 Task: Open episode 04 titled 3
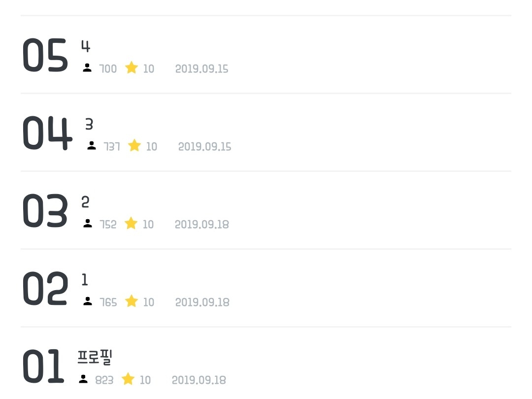[89, 125]
